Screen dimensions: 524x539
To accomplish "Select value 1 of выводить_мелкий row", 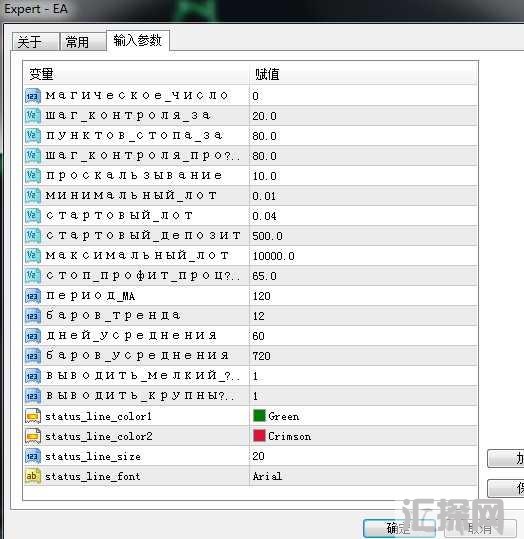I will [x=255, y=376].
